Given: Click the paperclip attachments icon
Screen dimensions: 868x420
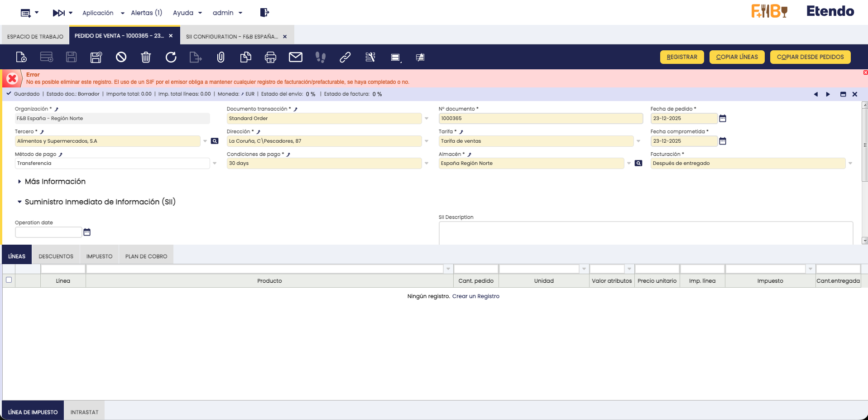Looking at the screenshot, I should point(221,57).
